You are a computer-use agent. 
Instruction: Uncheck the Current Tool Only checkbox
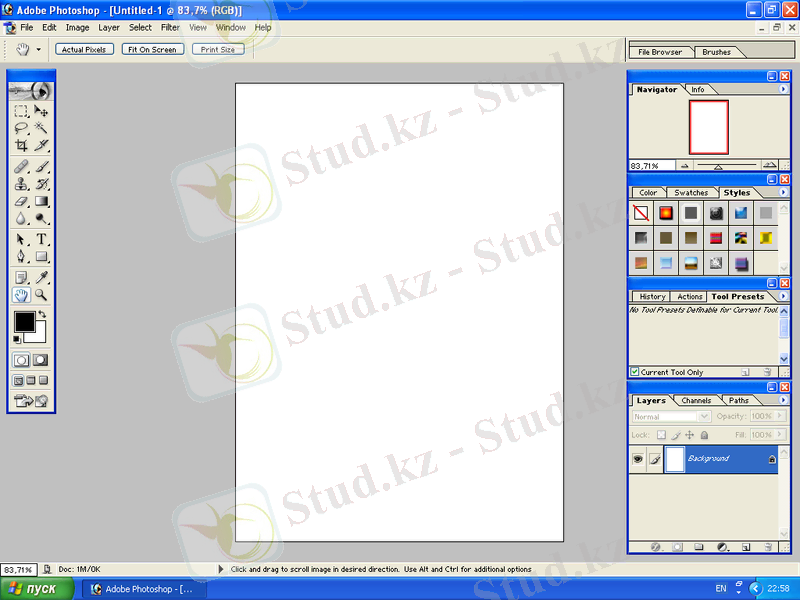pos(635,372)
